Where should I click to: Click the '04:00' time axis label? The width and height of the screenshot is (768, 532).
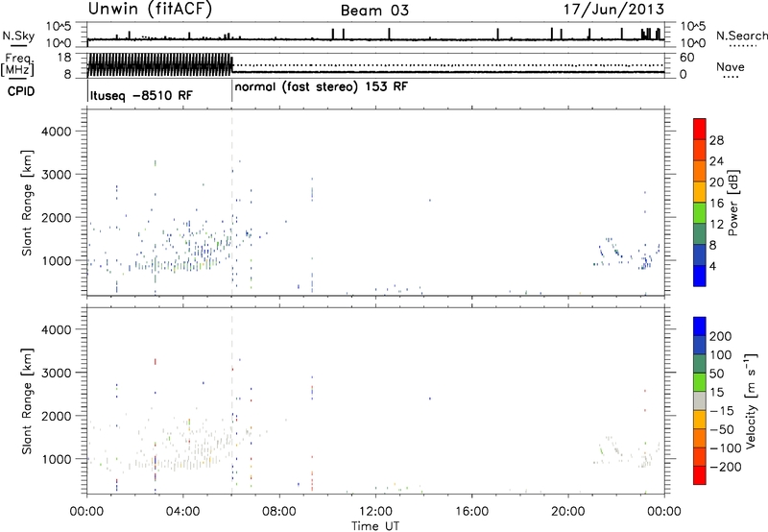click(182, 512)
